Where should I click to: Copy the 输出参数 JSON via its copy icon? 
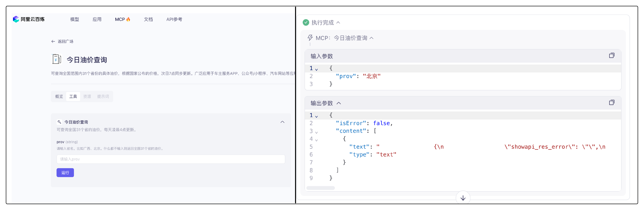tap(612, 102)
